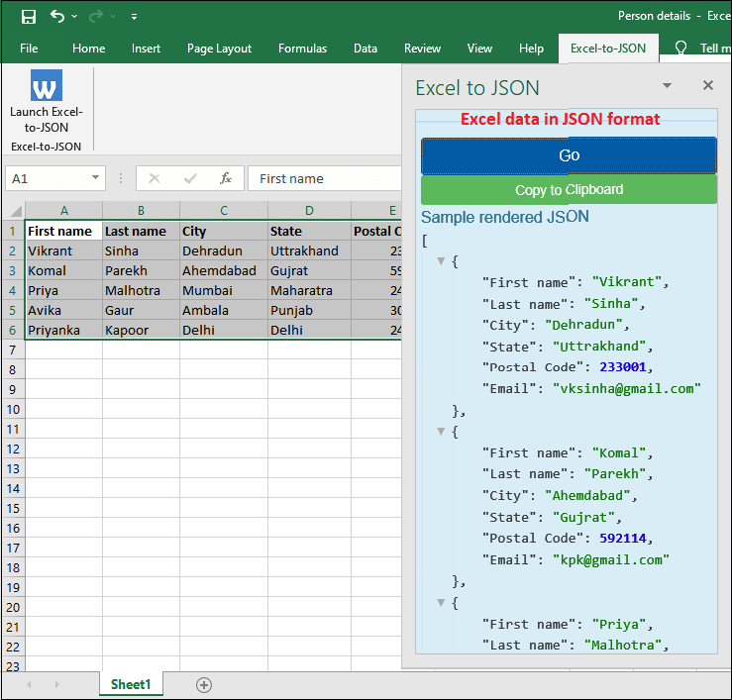The width and height of the screenshot is (732, 700).
Task: Open the Data tab
Action: click(366, 49)
